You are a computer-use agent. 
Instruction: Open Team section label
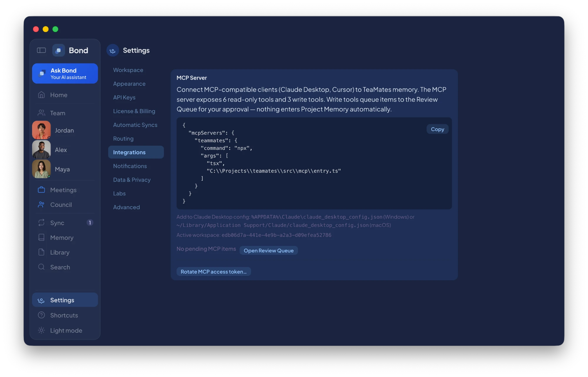pyautogui.click(x=58, y=113)
